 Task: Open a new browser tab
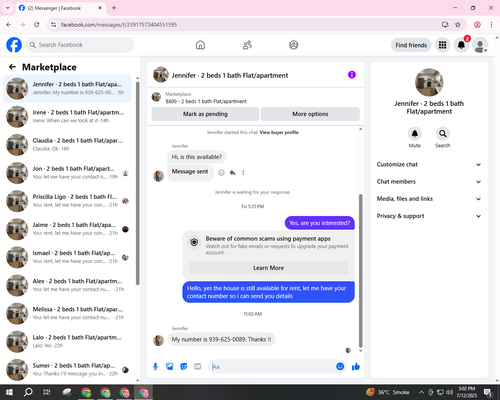(x=114, y=8)
